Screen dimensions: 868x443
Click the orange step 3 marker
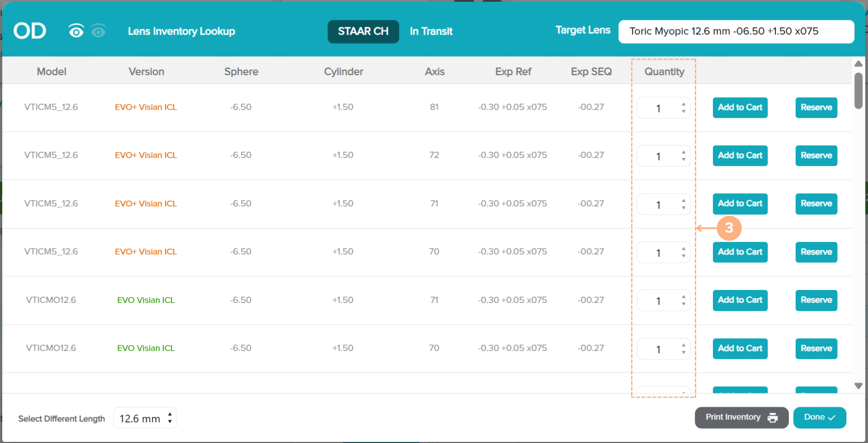(729, 228)
